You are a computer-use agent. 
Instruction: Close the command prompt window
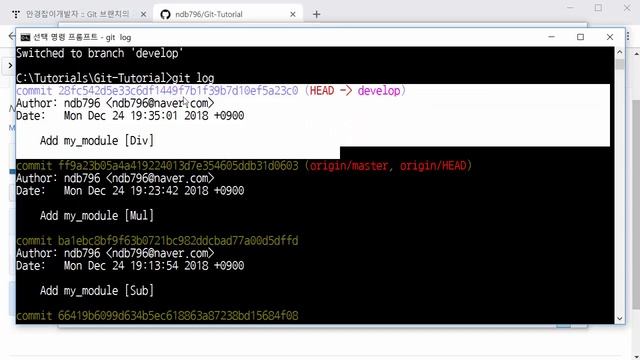coord(610,37)
